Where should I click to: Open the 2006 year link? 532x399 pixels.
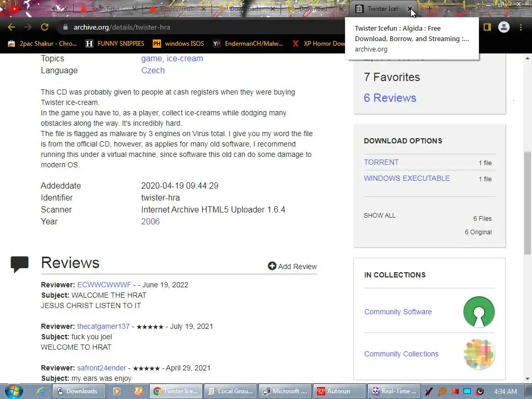tap(150, 221)
